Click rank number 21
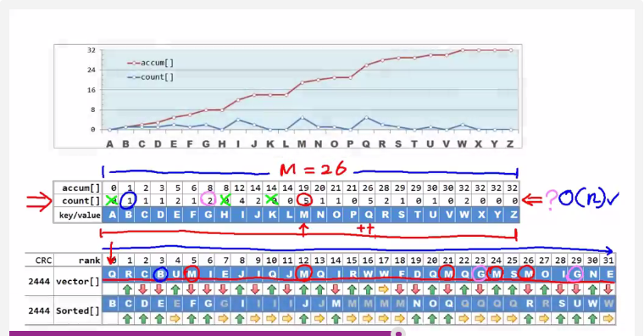 (447, 260)
